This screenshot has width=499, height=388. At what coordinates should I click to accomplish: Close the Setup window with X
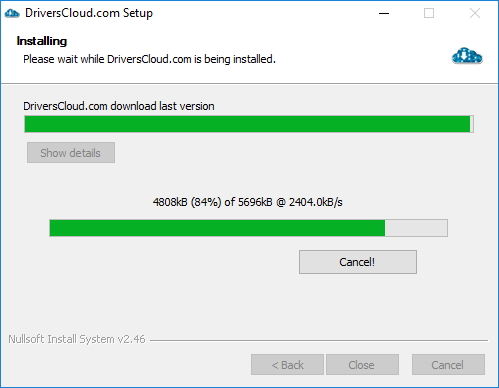pos(475,13)
